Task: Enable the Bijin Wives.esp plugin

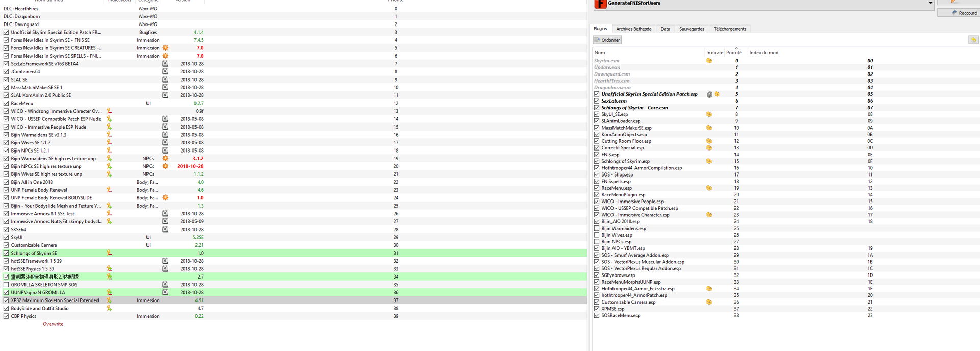Action: pos(596,235)
